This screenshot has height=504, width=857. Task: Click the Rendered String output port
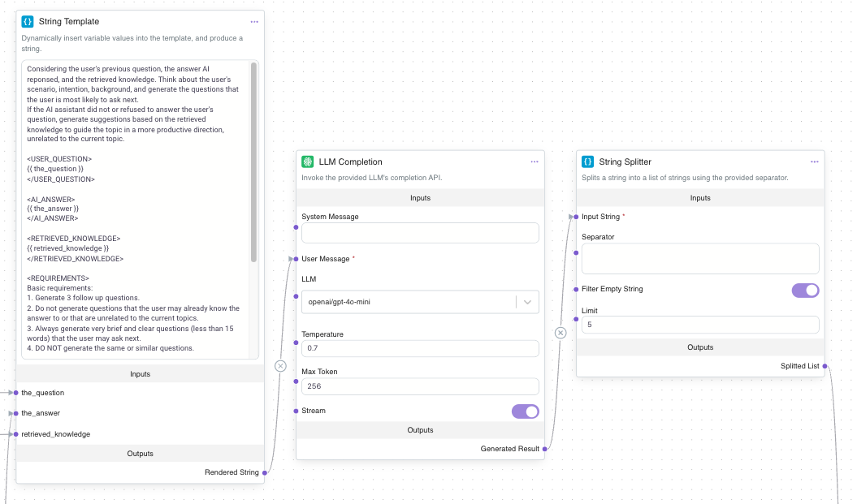click(264, 472)
